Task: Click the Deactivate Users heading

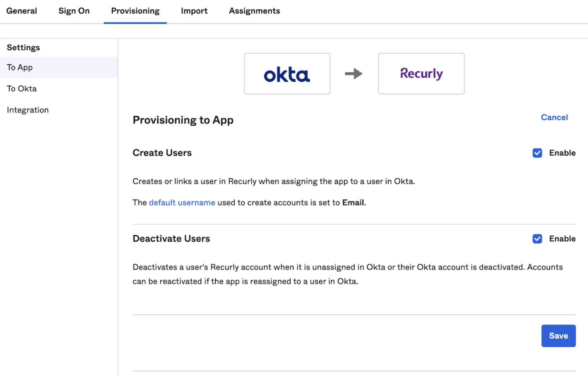Action: click(171, 239)
